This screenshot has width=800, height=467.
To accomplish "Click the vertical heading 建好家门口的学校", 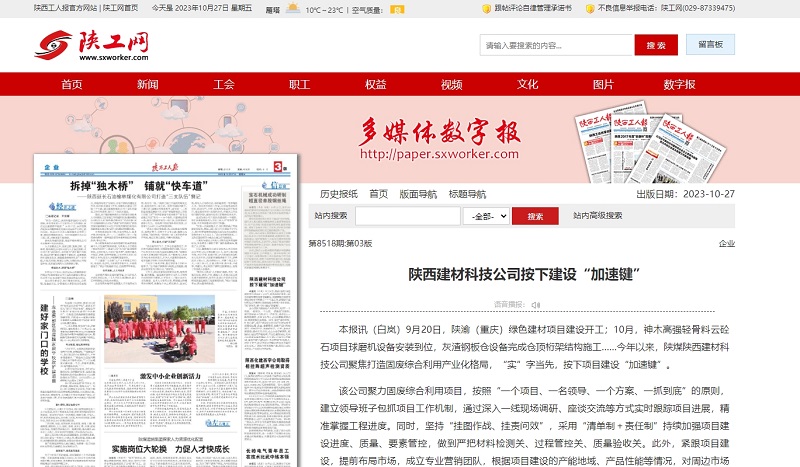I will click(44, 339).
